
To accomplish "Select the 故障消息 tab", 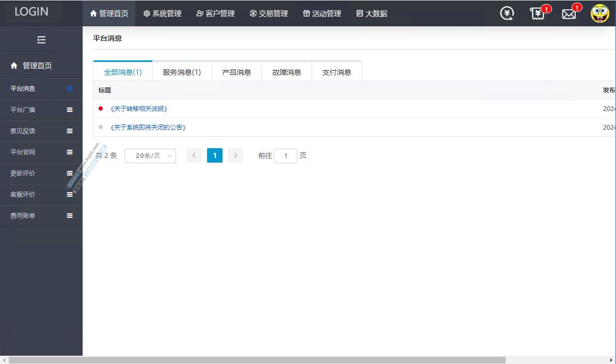I will point(287,72).
